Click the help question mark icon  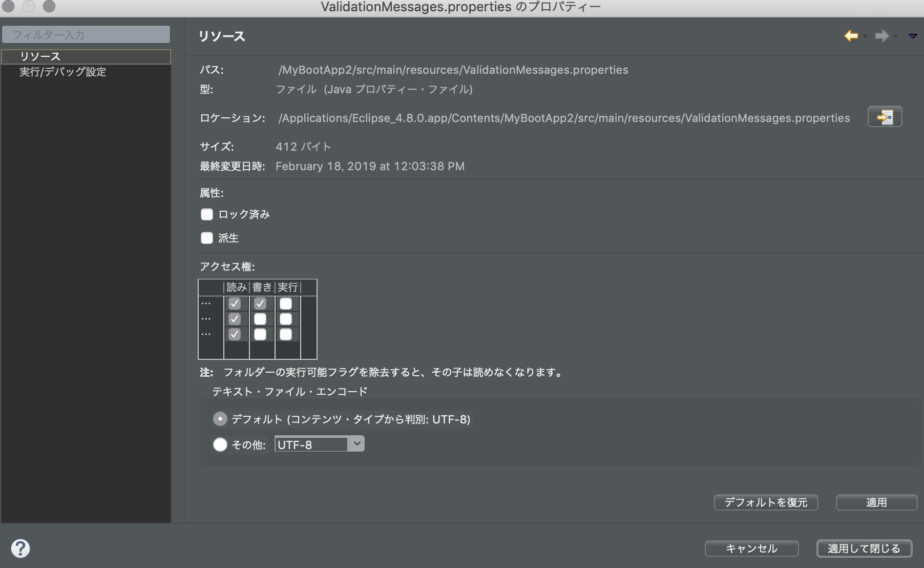[x=20, y=548]
